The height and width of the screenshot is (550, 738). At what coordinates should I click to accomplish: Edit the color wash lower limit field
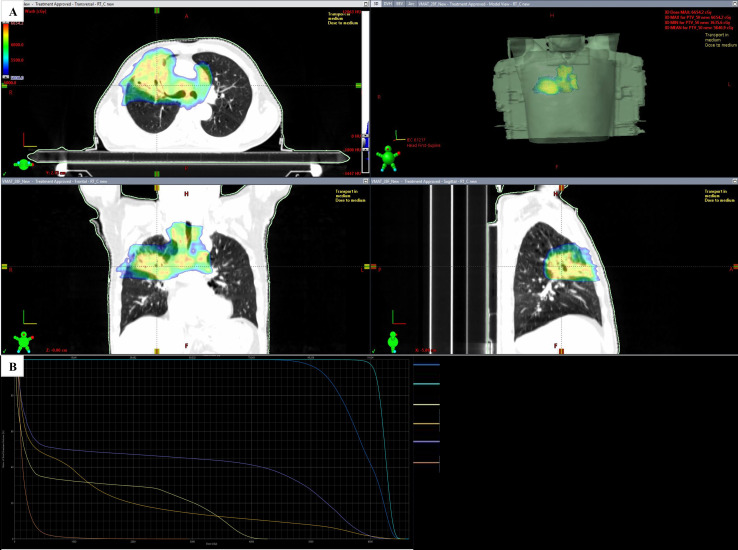click(x=16, y=78)
